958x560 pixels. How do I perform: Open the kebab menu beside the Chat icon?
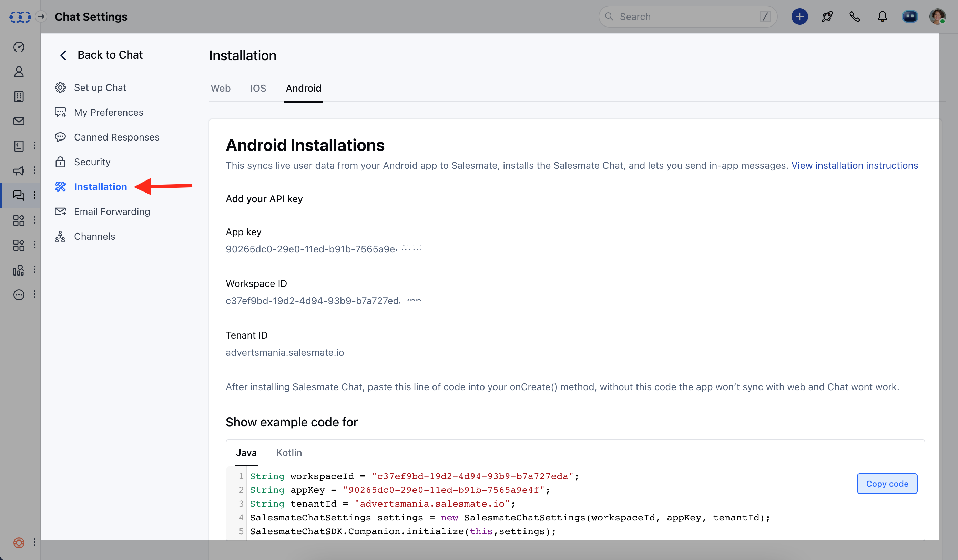(35, 195)
